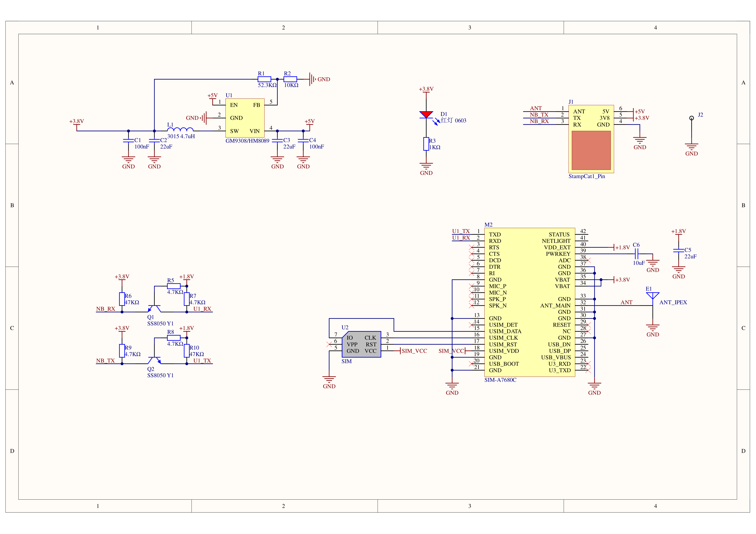756x534 pixels.
Task: Click the FB pin label on U1
Action: pos(256,105)
